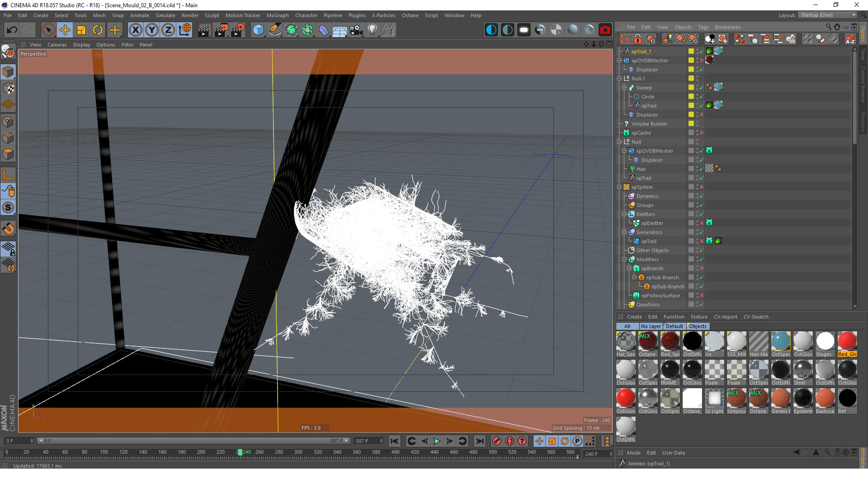Open the MoGraph menu
The image size is (868, 488).
pyautogui.click(x=277, y=15)
